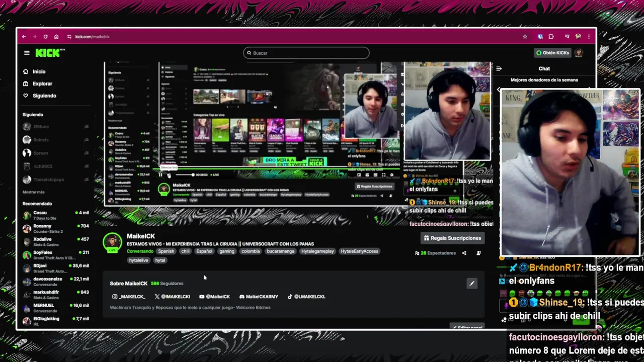
Task: Open recommended channel Xodalive
Action: point(55,242)
